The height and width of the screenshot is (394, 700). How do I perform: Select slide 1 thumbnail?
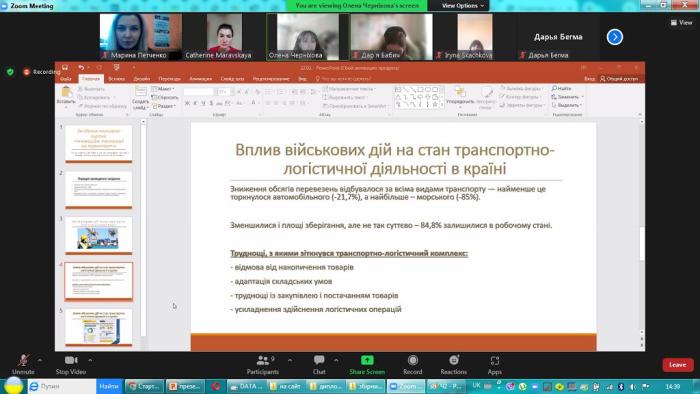(x=99, y=143)
